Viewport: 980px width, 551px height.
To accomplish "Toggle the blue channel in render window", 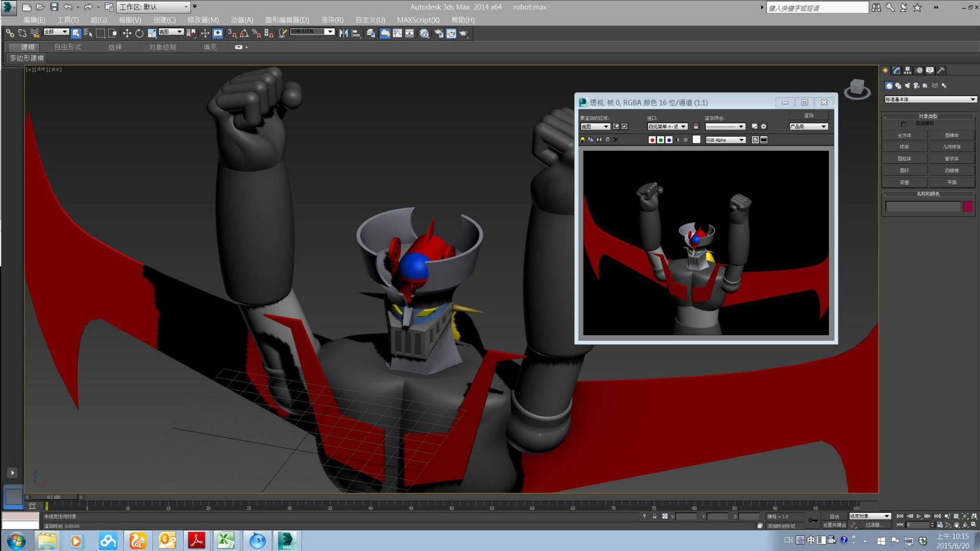I will [x=669, y=140].
